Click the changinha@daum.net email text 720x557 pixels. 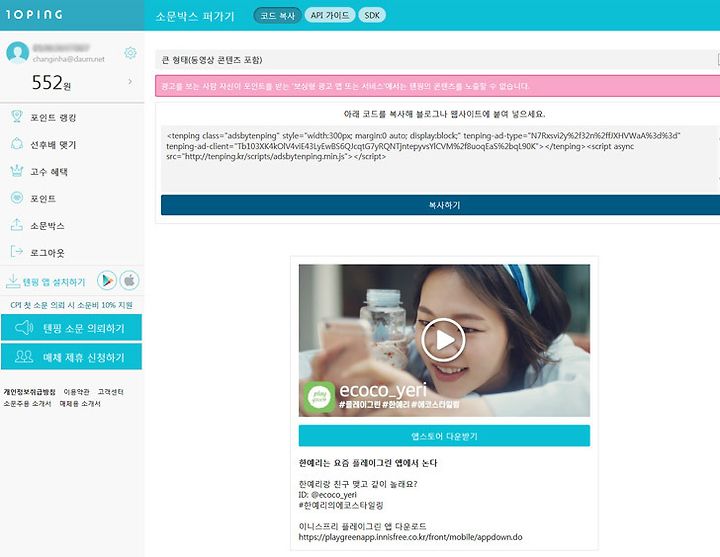coord(68,59)
